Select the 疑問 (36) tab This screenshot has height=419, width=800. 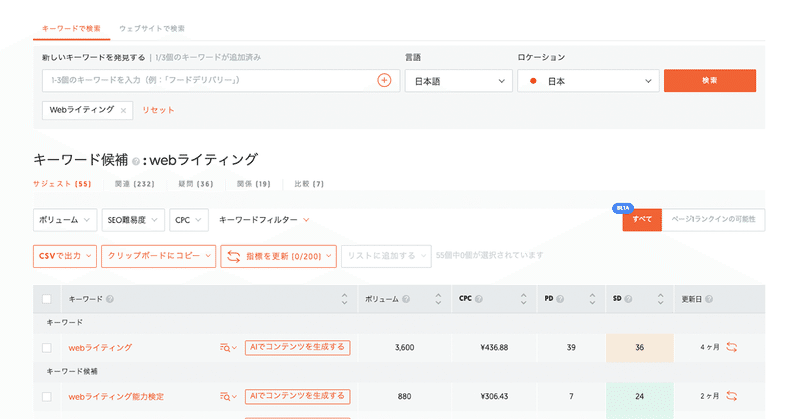196,184
